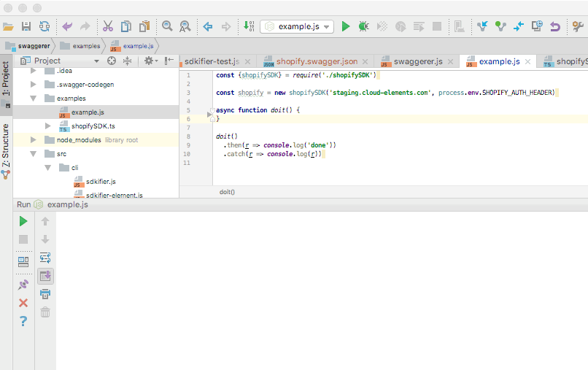
Task: Navigate back with the blue left arrow
Action: [x=208, y=26]
